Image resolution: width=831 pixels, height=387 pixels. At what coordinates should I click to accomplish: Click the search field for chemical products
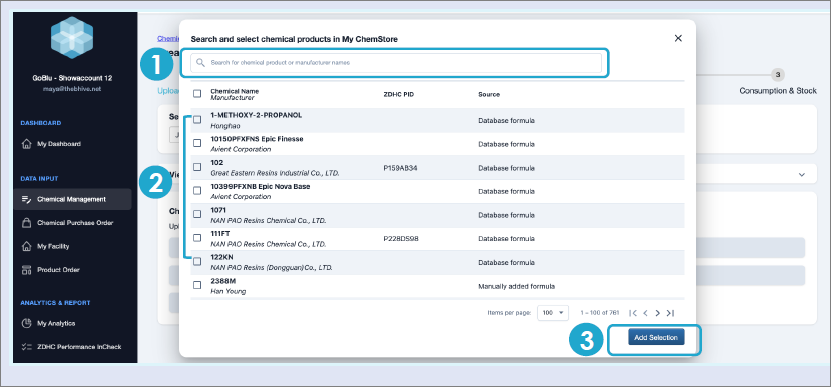(396, 63)
